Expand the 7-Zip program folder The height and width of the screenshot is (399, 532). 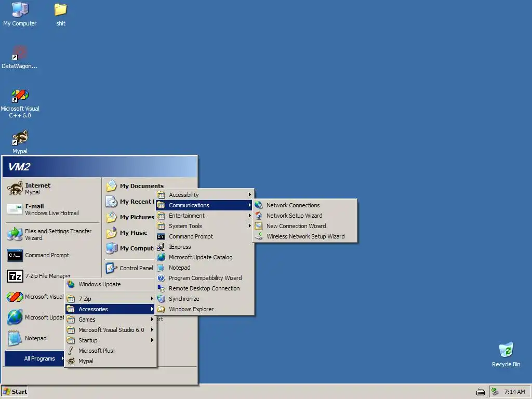point(110,299)
